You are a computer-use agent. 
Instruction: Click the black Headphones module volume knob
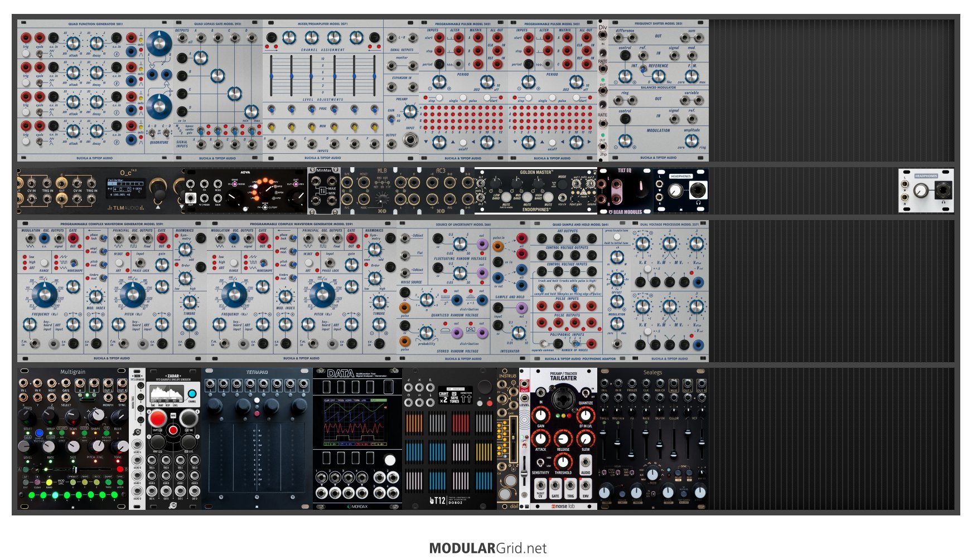(675, 191)
